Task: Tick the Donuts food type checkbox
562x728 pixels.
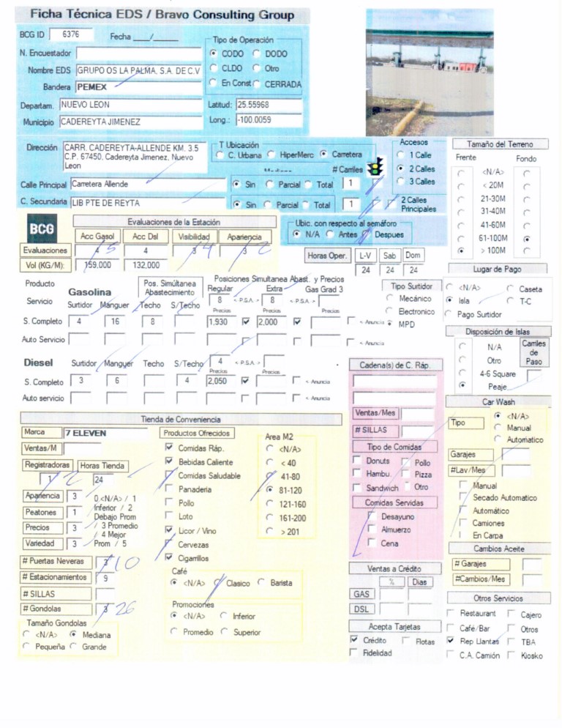Action: (x=357, y=460)
